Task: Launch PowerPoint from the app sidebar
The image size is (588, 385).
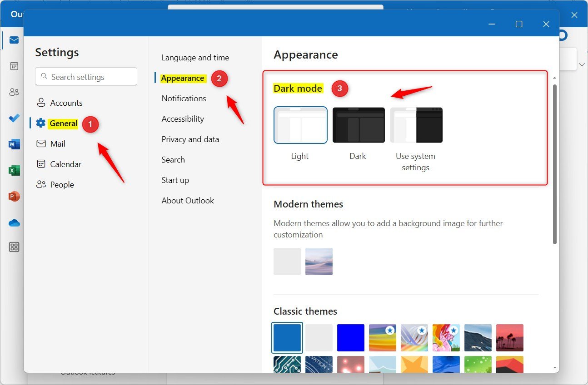Action: point(14,197)
